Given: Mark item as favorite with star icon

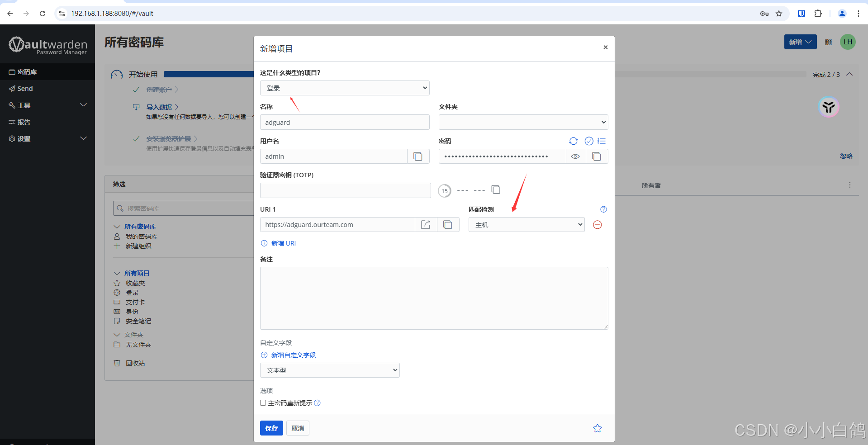Looking at the screenshot, I should click(x=597, y=428).
